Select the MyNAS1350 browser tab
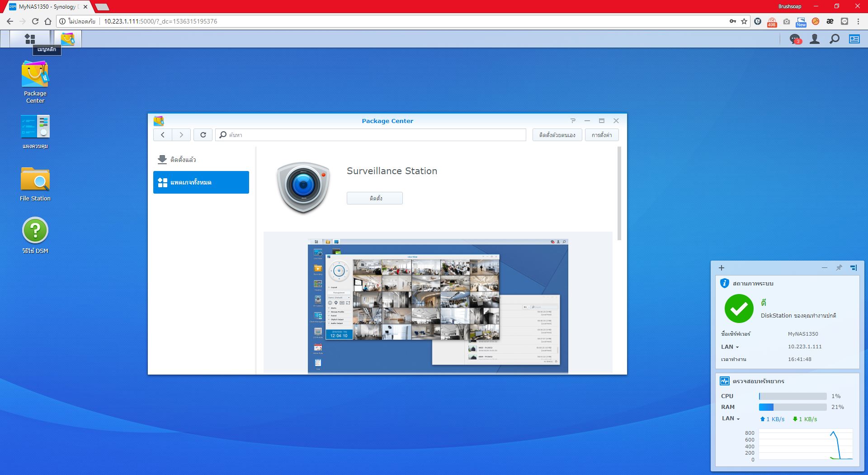The image size is (868, 475). pyautogui.click(x=49, y=7)
